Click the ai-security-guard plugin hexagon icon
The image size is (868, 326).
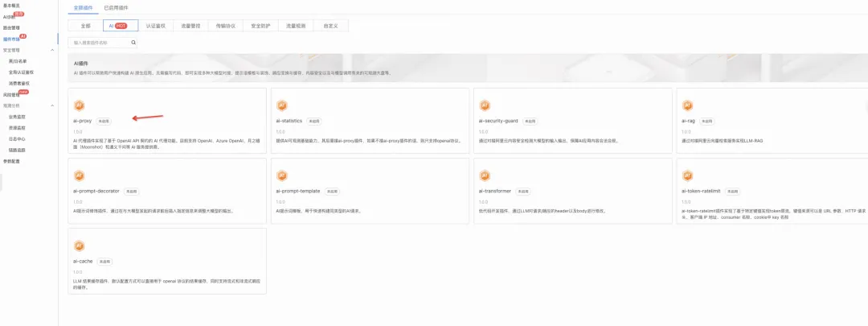click(x=485, y=105)
